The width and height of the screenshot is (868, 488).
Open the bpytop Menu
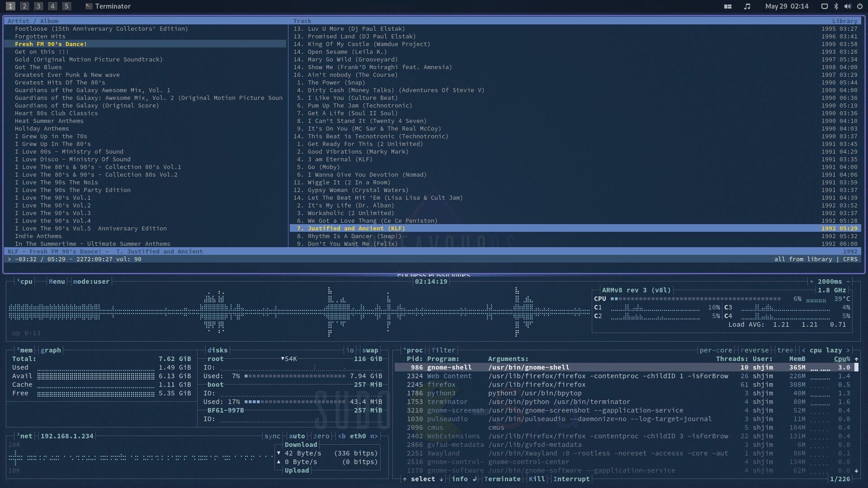tap(57, 282)
